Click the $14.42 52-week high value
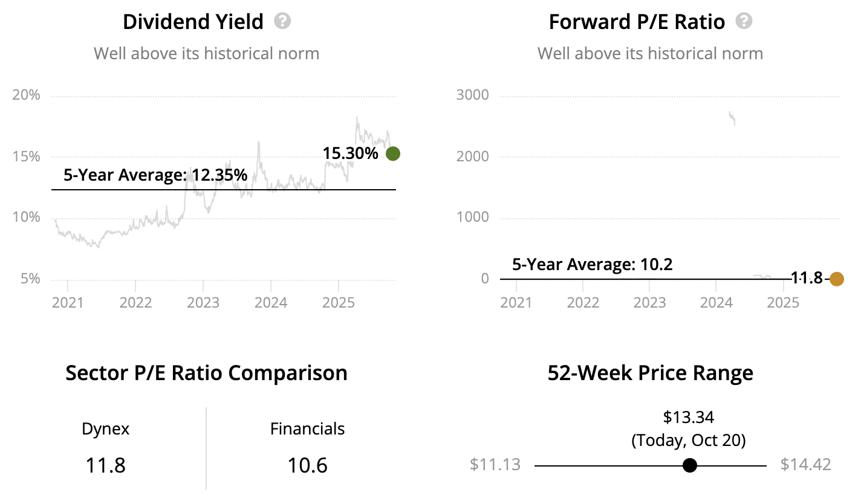This screenshot has height=504, width=861. coord(805,465)
